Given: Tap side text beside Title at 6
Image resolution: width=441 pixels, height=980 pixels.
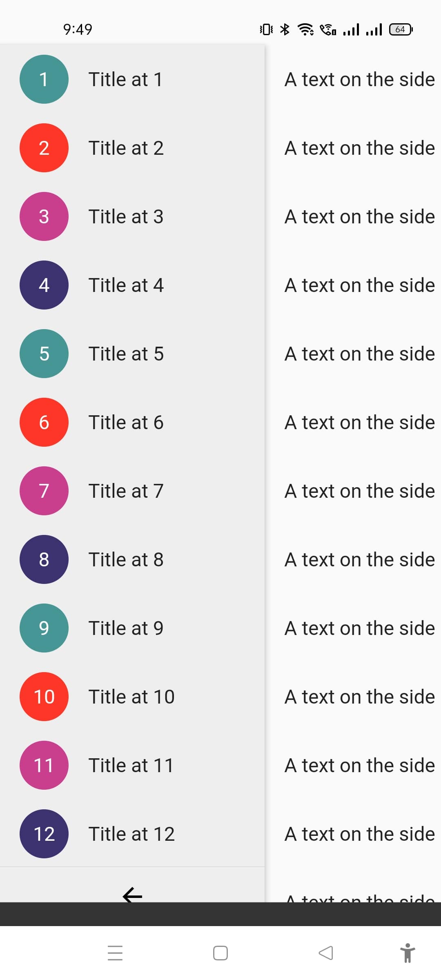Looking at the screenshot, I should tap(359, 422).
